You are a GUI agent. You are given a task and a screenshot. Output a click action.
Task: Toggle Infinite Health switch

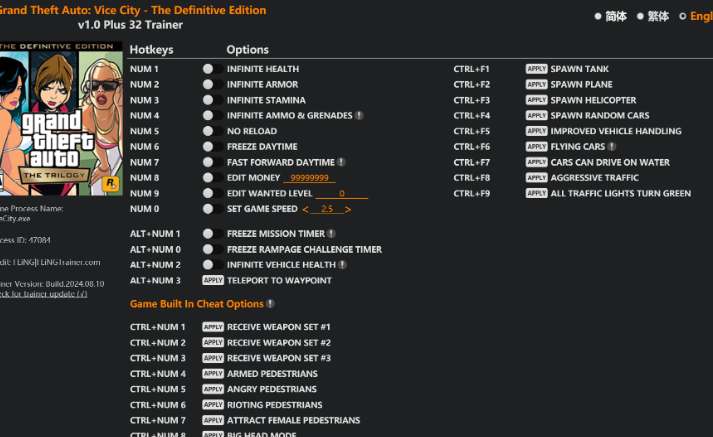(x=212, y=69)
